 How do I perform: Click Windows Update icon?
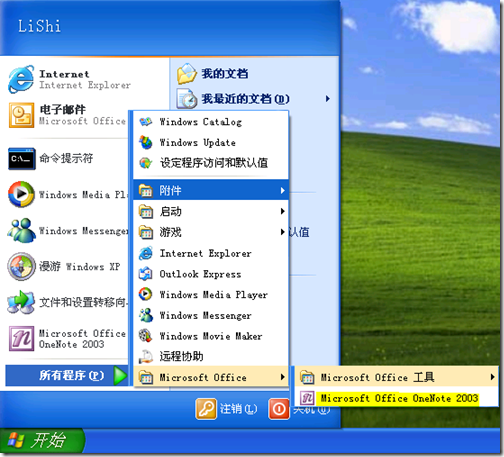(x=146, y=143)
